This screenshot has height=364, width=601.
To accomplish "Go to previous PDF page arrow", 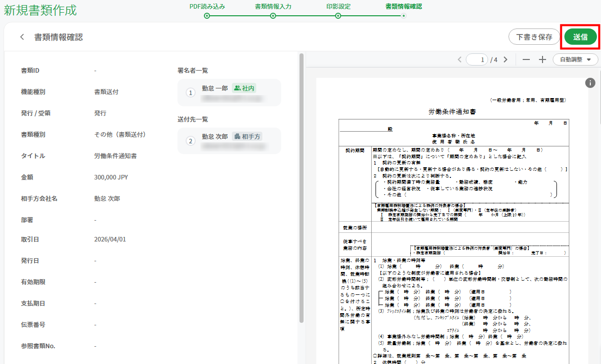I will tap(460, 59).
